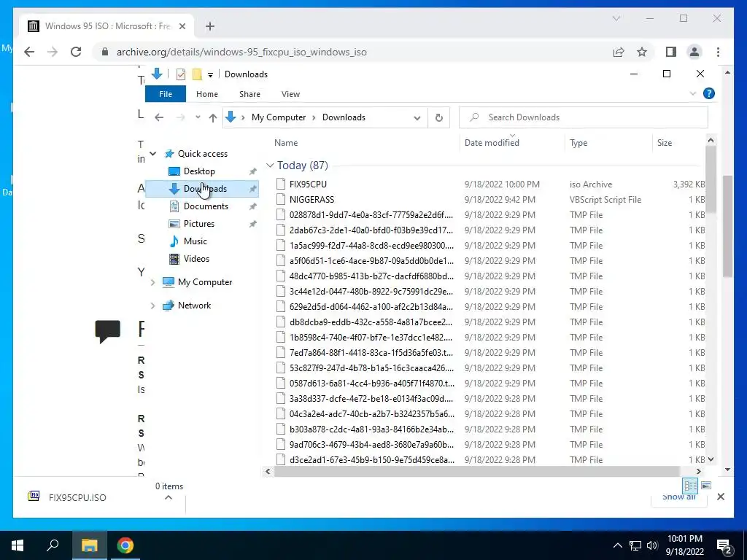Select Pictures in navigation pane
The image size is (747, 560).
click(199, 223)
